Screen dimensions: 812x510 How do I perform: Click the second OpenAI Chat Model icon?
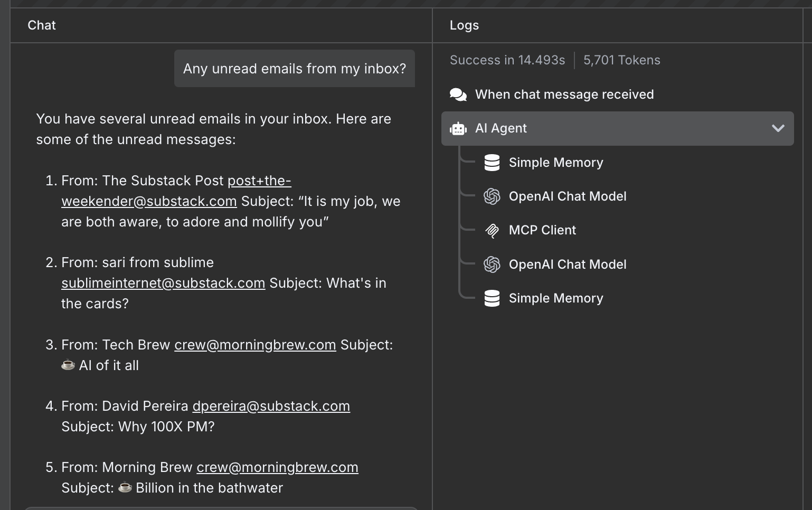click(492, 265)
